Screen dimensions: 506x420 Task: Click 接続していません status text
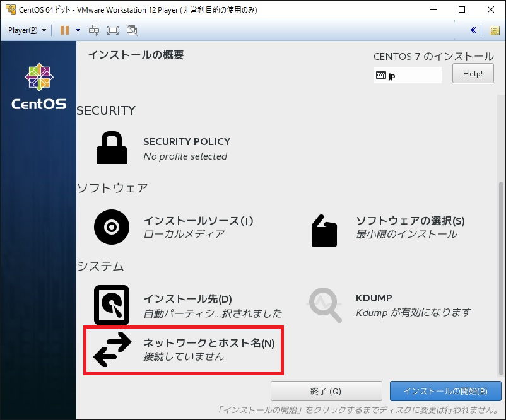184,356
